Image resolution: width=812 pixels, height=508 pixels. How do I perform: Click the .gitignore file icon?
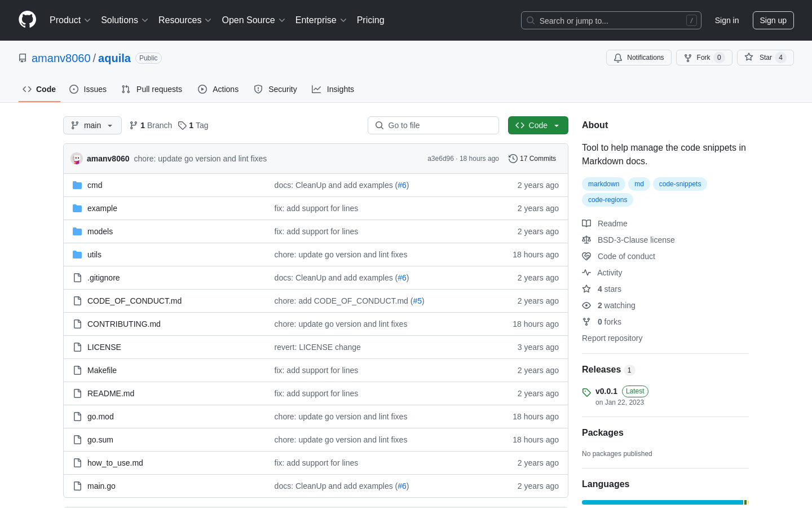[x=77, y=278]
